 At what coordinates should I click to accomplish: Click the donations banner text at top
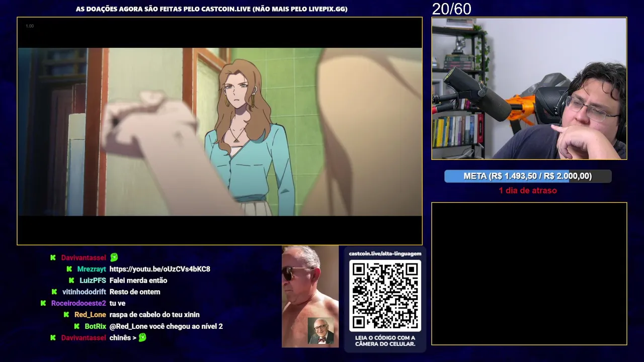pyautogui.click(x=211, y=9)
